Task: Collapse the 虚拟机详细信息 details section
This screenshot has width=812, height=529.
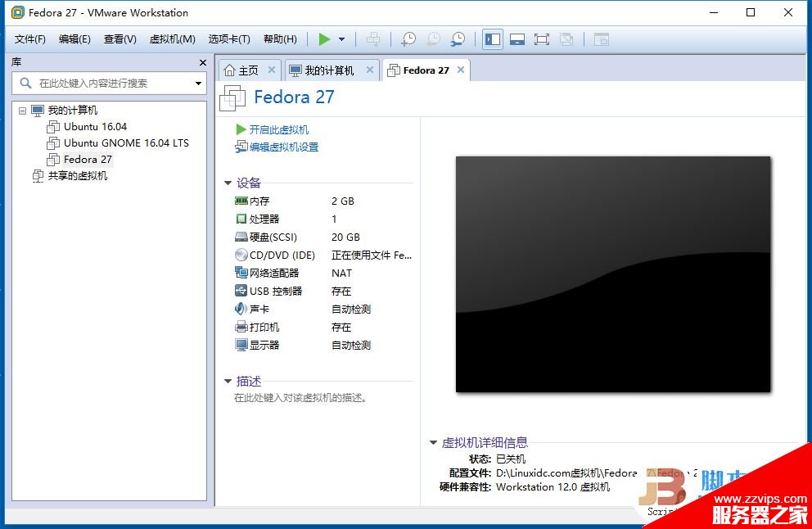Action: tap(434, 442)
